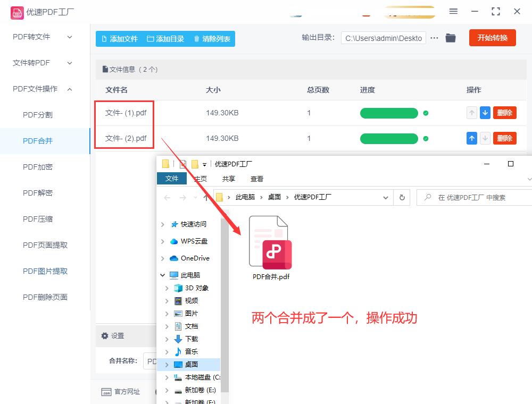Screen dimensions: 532x404
Task: Click the 优速PDF工厂 app logo icon
Action: pyautogui.click(x=17, y=13)
